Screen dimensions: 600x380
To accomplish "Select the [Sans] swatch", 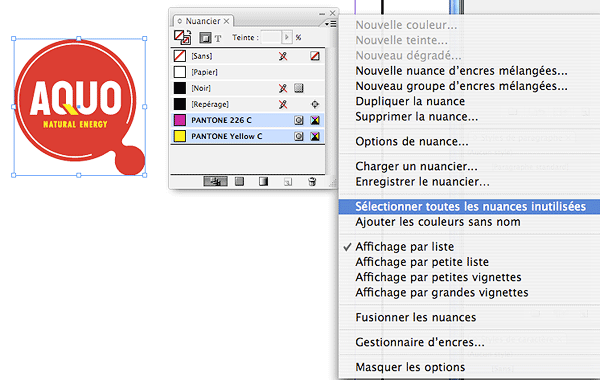I will [248, 56].
